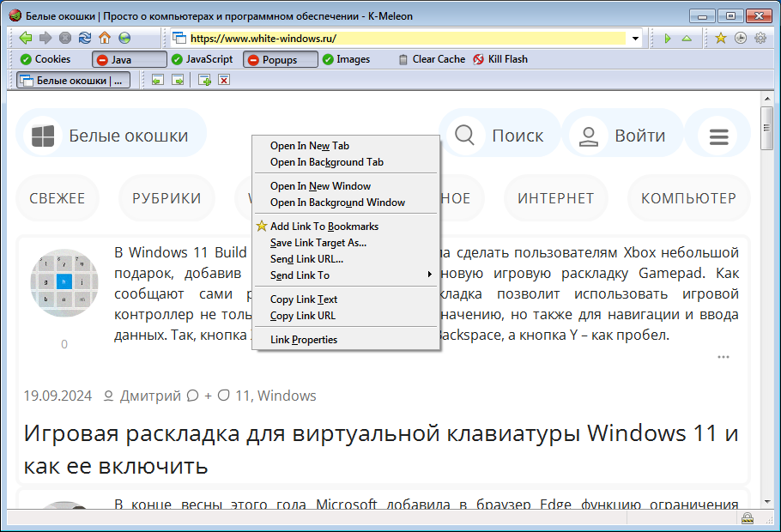Reload the page with the blue refresh icon
The height and width of the screenshot is (532, 781).
85,38
